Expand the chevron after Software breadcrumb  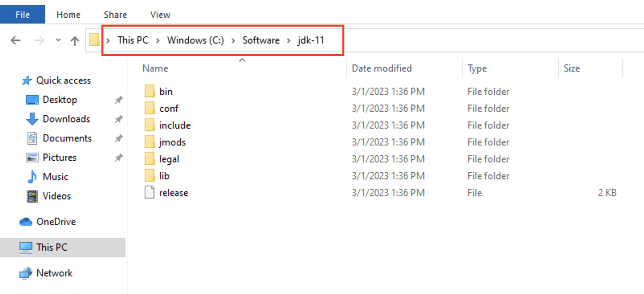(x=288, y=41)
